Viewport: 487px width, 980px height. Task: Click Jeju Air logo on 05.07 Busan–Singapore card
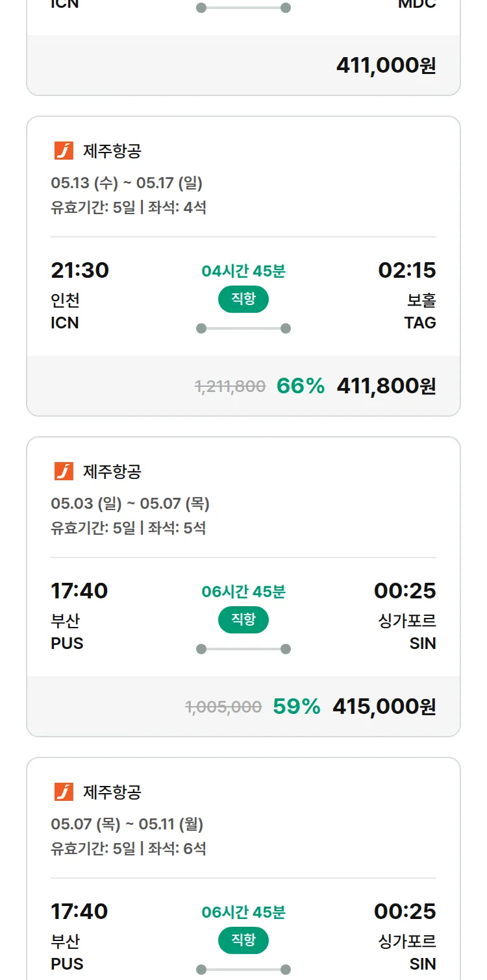click(x=64, y=792)
